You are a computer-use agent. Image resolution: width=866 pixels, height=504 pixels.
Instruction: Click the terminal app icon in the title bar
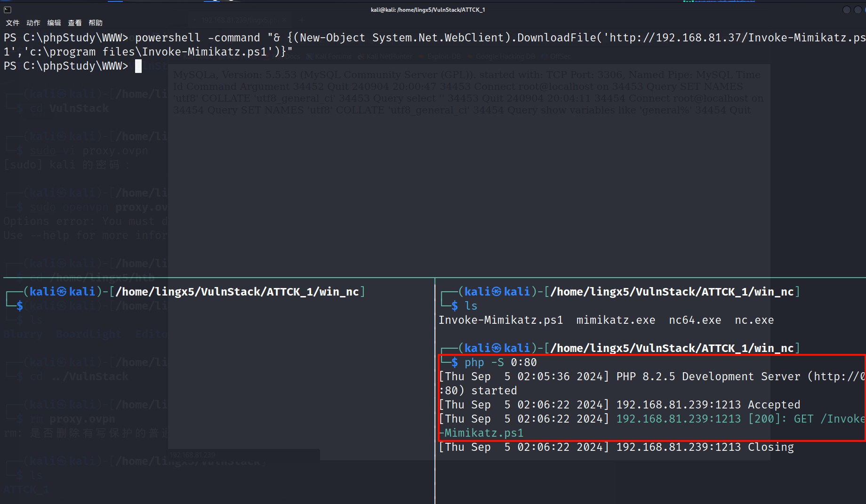coord(8,9)
